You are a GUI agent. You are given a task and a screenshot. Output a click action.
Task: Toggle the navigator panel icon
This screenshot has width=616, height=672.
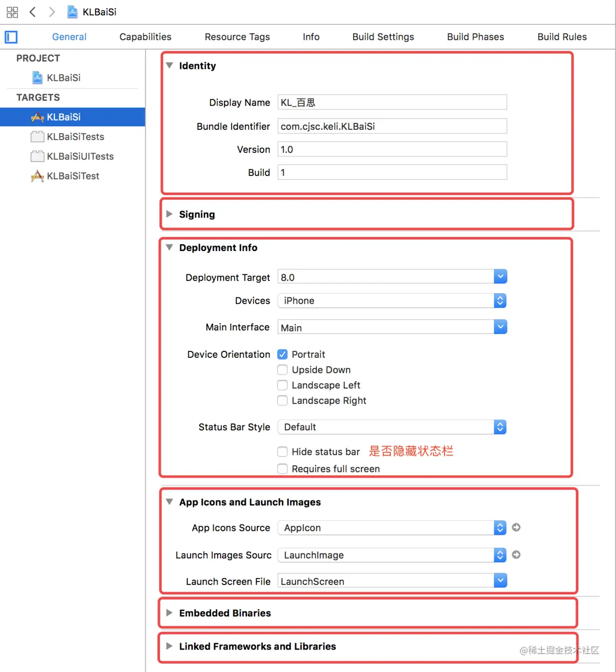[10, 37]
